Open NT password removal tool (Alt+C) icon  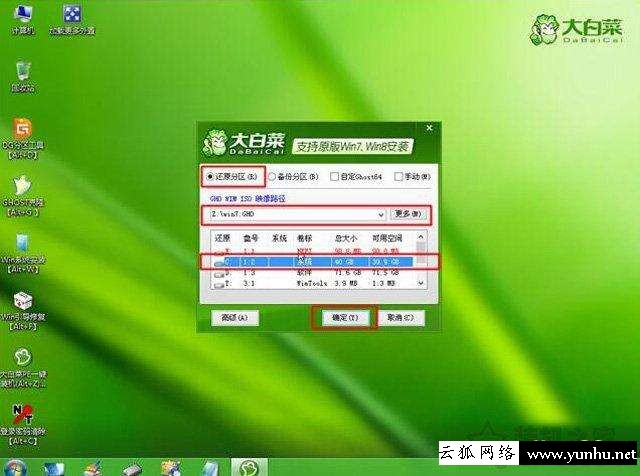pyautogui.click(x=23, y=425)
